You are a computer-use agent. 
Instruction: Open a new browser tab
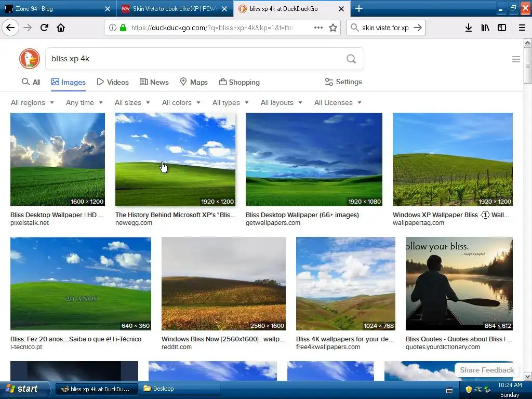pyautogui.click(x=358, y=8)
